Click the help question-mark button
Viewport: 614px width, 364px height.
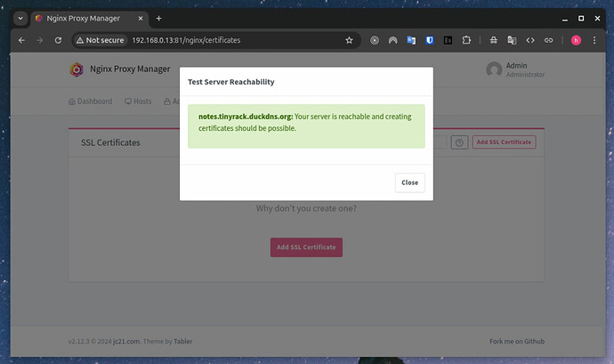click(459, 142)
